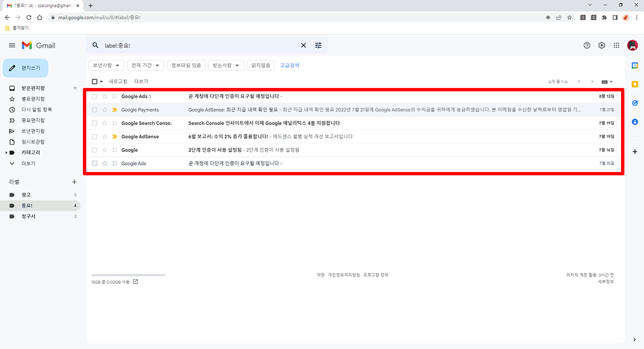Get add-ons with the plus icon
Image resolution: width=644 pixels, height=349 pixels.
635,152
